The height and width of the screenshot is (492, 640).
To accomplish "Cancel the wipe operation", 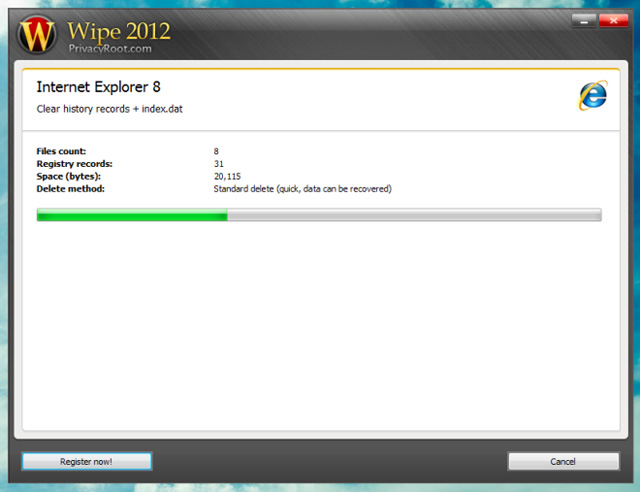I will pyautogui.click(x=563, y=461).
